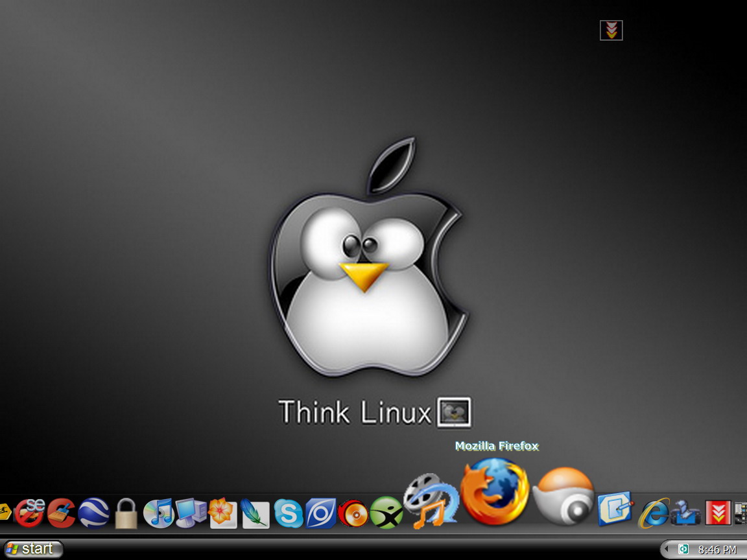747x560 pixels.
Task: Click the padlock icon in the dock
Action: click(x=126, y=513)
